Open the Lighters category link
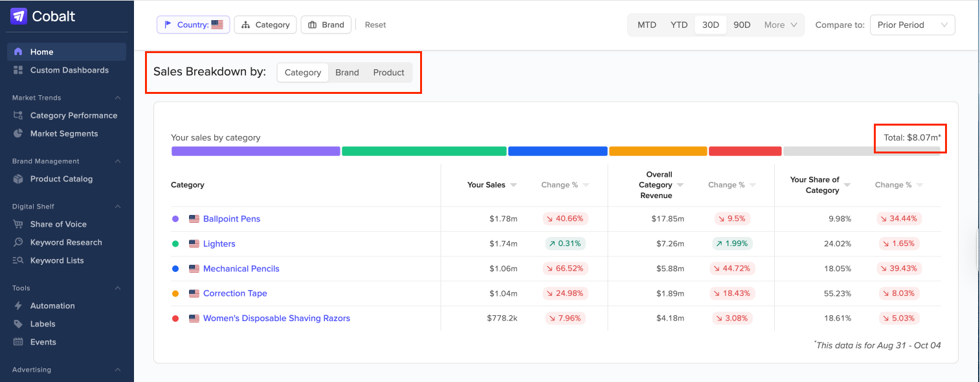 click(x=219, y=244)
